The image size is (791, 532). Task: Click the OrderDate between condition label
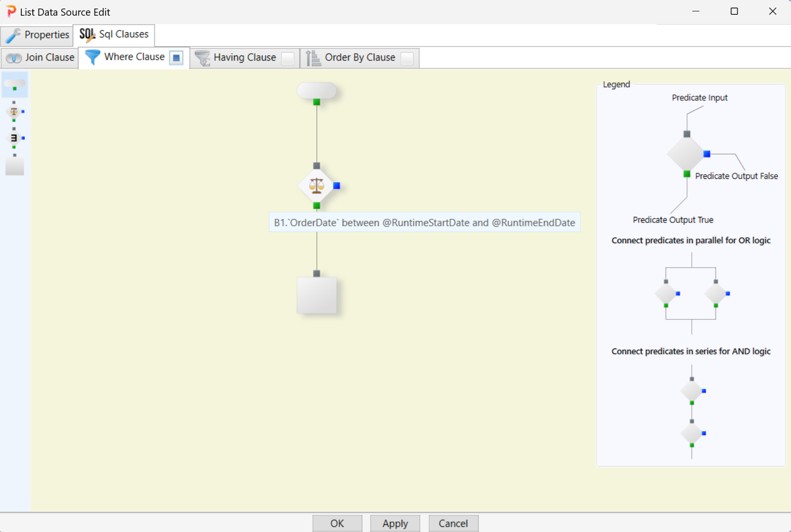pos(424,222)
